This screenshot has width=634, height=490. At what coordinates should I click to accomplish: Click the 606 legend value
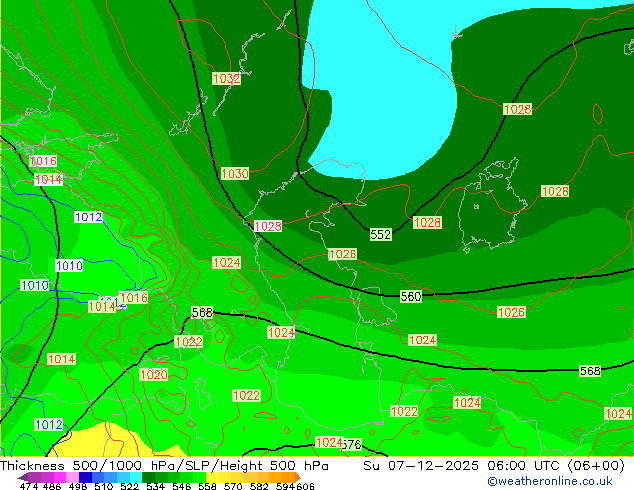305,486
